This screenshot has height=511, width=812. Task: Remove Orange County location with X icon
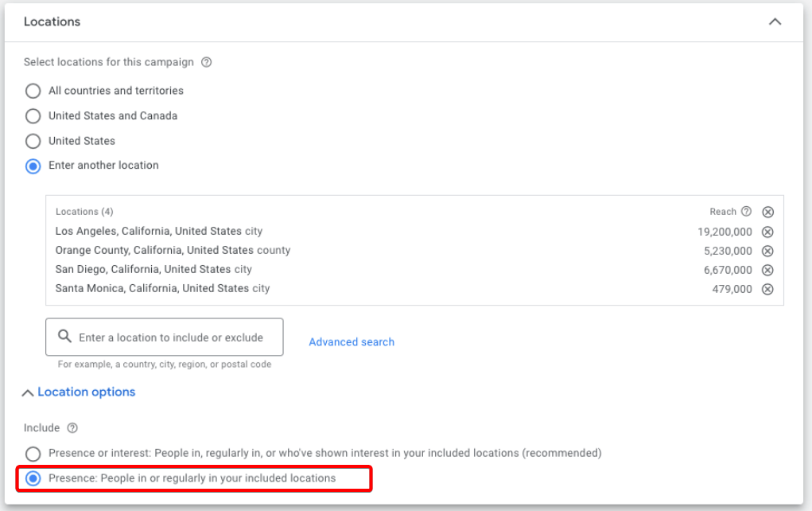[x=767, y=251]
